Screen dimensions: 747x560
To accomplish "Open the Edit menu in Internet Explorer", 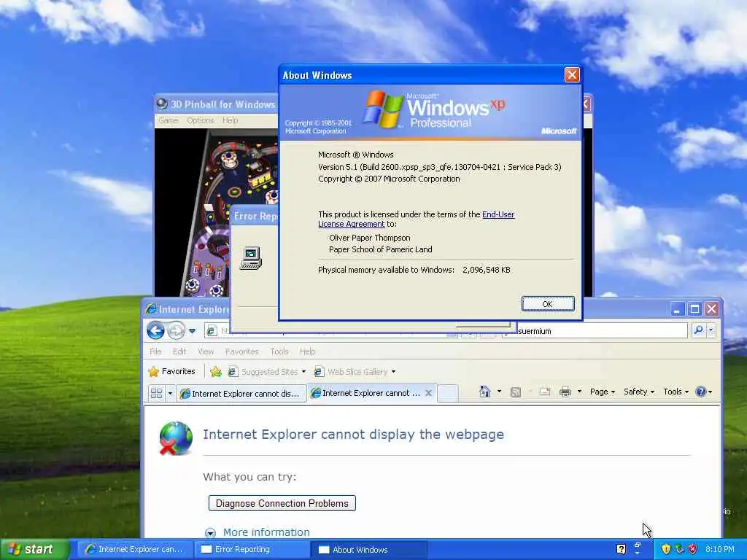I will click(179, 351).
